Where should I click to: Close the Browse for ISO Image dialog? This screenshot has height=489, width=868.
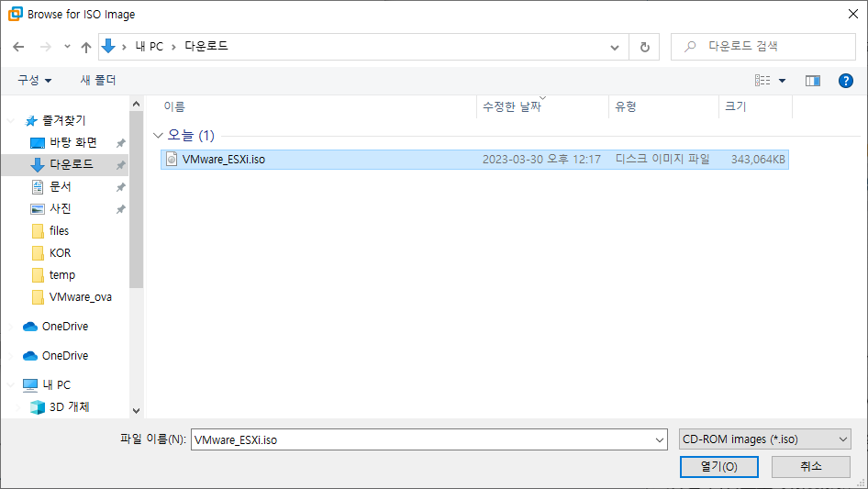click(x=853, y=14)
